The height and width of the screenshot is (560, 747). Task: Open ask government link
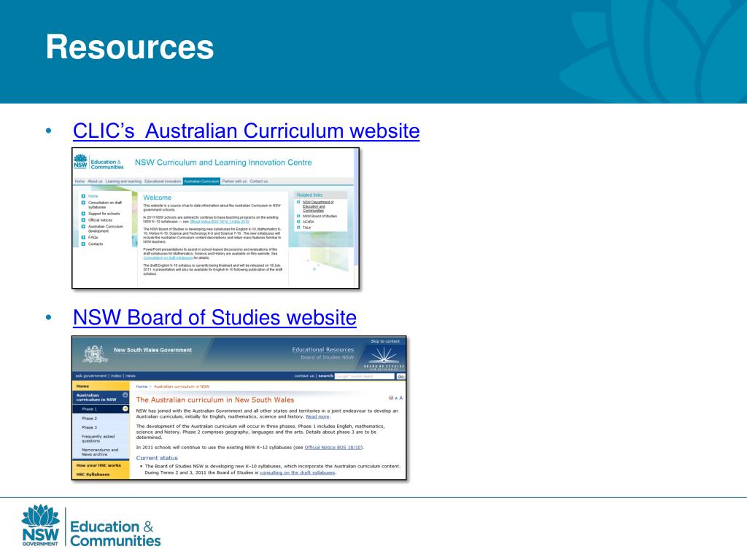[x=91, y=376]
